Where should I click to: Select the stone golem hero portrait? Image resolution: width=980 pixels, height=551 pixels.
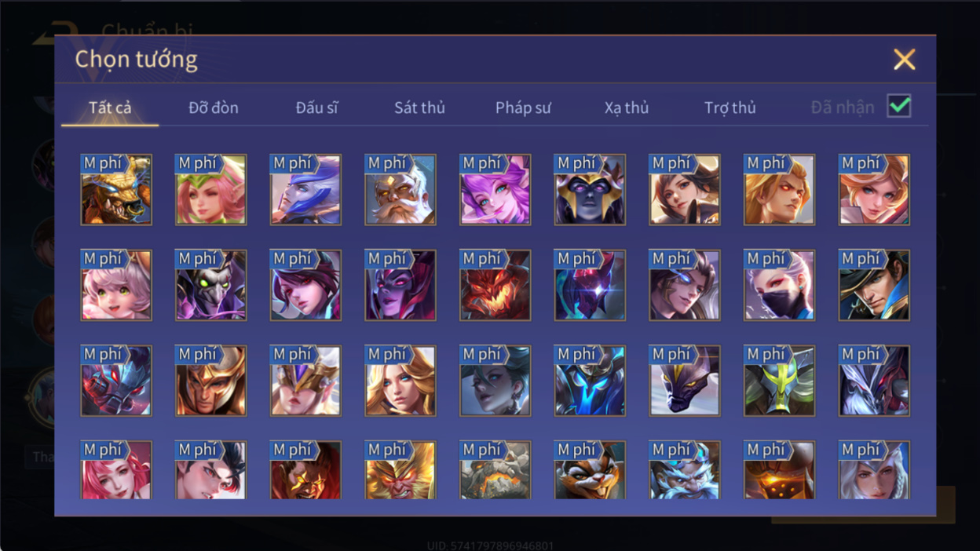coord(495,469)
